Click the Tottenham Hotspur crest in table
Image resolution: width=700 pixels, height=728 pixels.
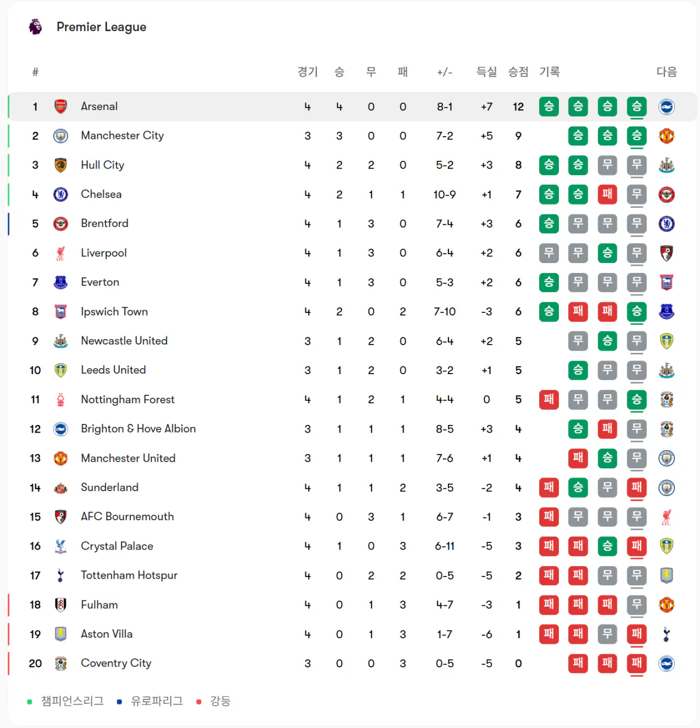click(61, 575)
